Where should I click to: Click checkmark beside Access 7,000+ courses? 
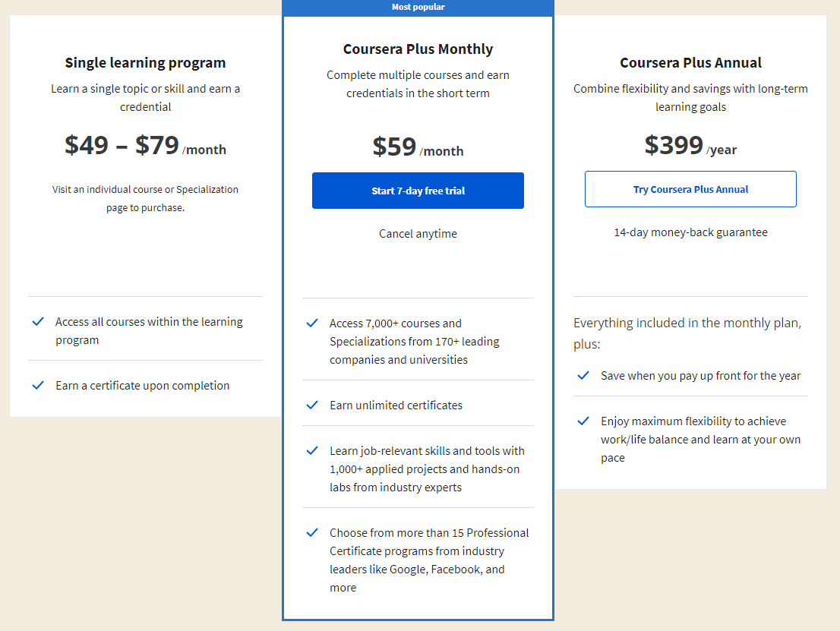pos(312,323)
